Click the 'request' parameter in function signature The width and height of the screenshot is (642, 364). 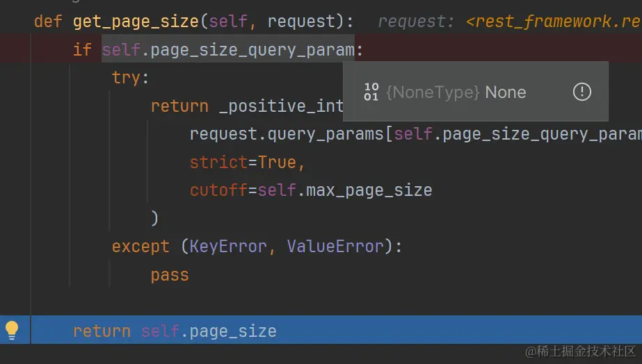point(301,22)
